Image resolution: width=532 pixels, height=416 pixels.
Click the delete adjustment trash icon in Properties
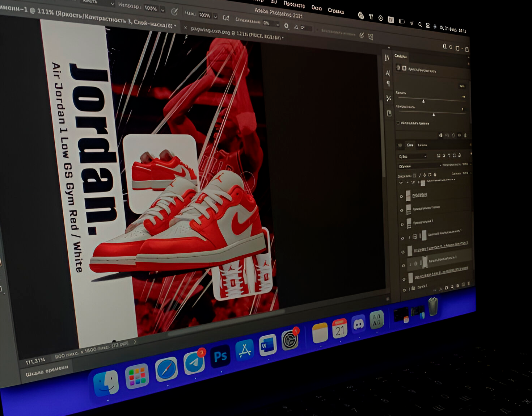coord(465,135)
